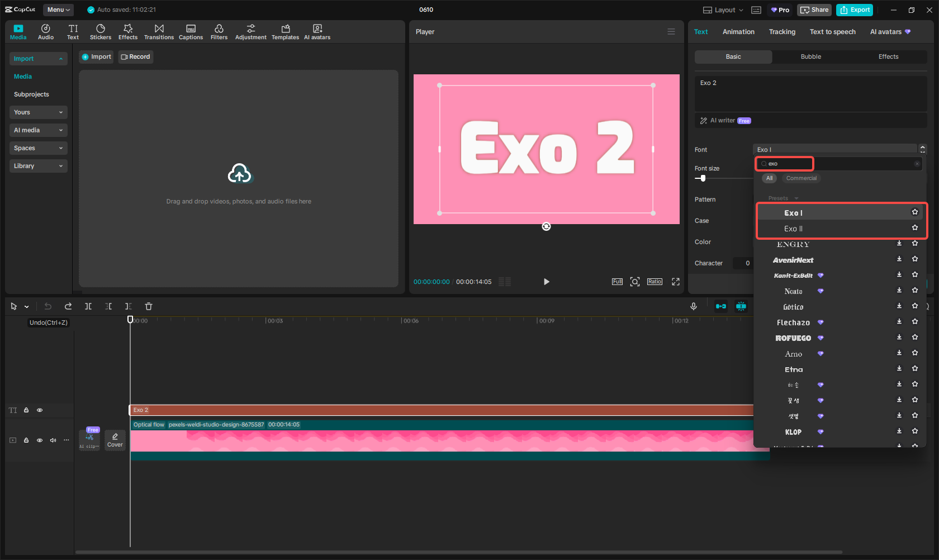
Task: Split clip at playhead
Action: tap(88, 306)
